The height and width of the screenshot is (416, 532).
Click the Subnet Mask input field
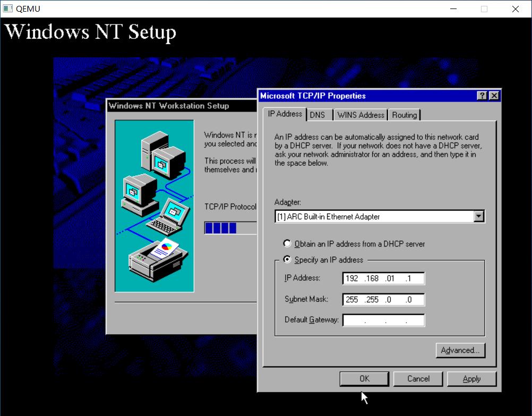pos(383,299)
